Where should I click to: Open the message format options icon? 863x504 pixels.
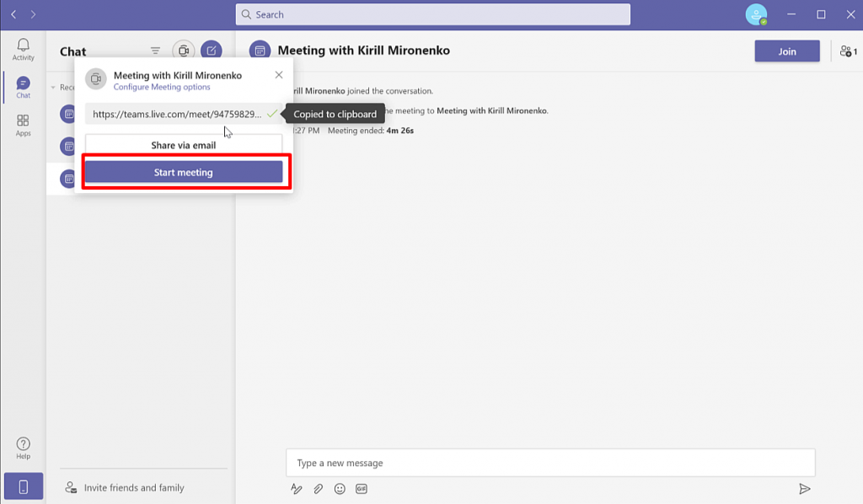coord(296,489)
